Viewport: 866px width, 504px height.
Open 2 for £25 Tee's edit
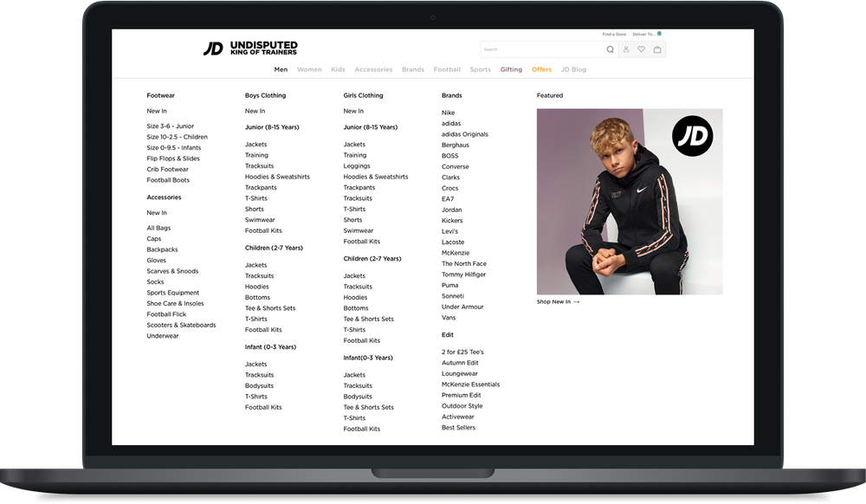[462, 352]
